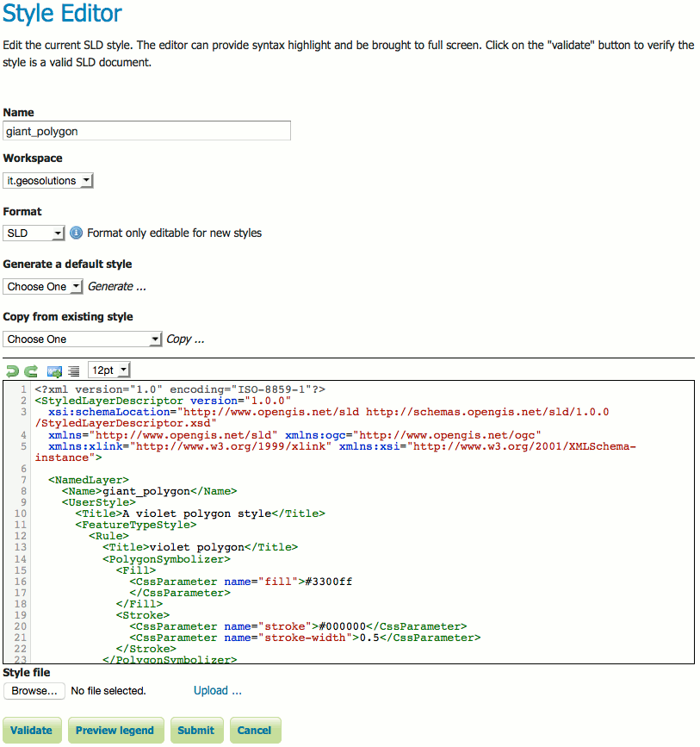This screenshot has height=747, width=700.
Task: Click the redo icon in the editor toolbar
Action: pos(31,370)
